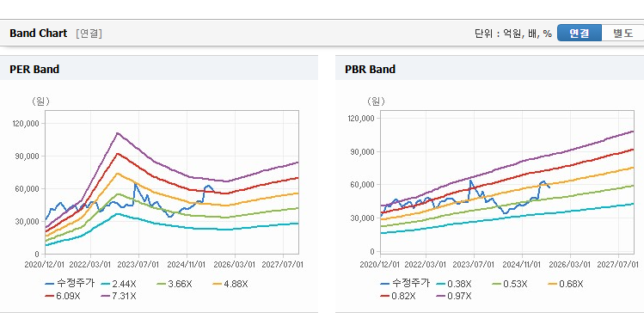This screenshot has height=313, width=644.
Task: Toggle 0.82X legend entry in PBR Band
Action: [399, 296]
